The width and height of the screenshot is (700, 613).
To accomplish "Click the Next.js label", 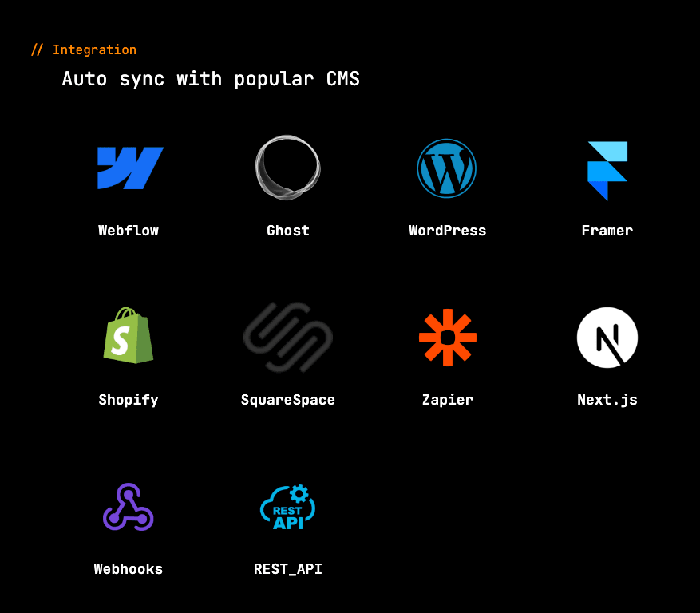I will 607,400.
